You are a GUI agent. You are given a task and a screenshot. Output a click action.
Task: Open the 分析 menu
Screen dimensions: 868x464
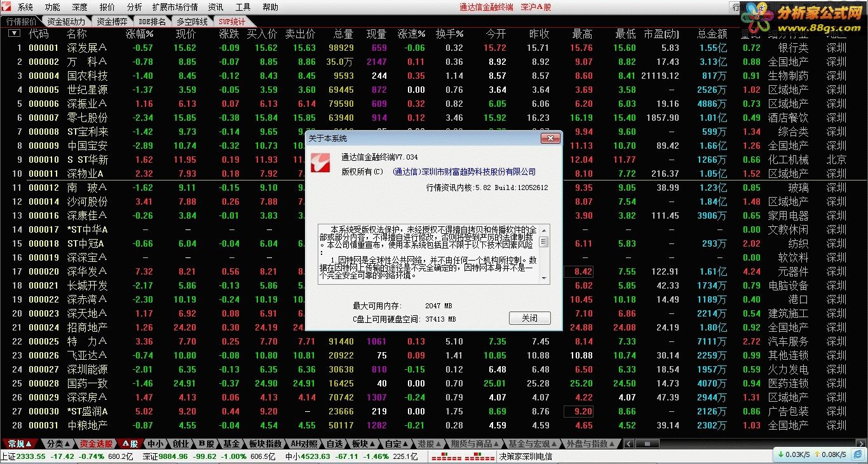[x=135, y=8]
